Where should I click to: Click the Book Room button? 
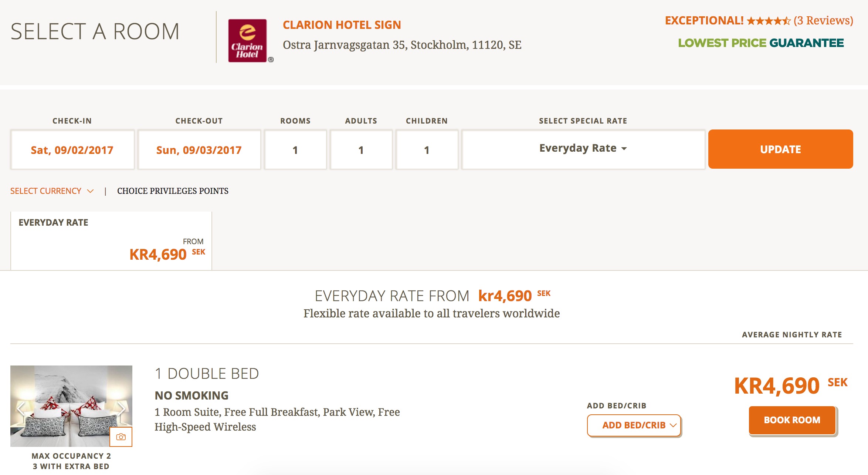792,420
